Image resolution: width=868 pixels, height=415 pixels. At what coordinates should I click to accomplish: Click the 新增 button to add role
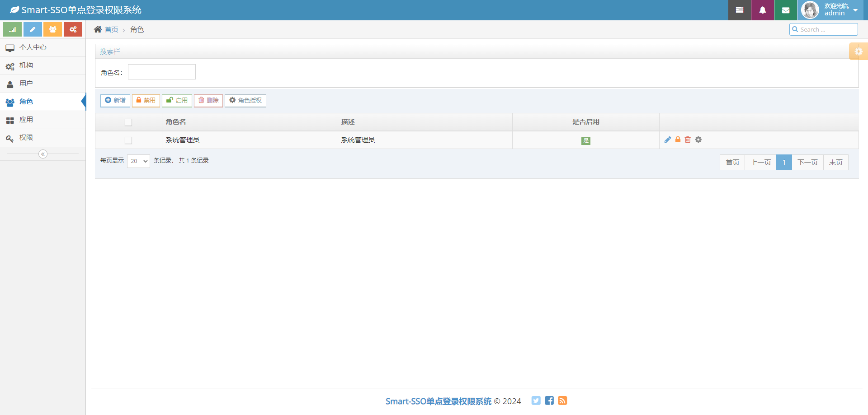[115, 100]
